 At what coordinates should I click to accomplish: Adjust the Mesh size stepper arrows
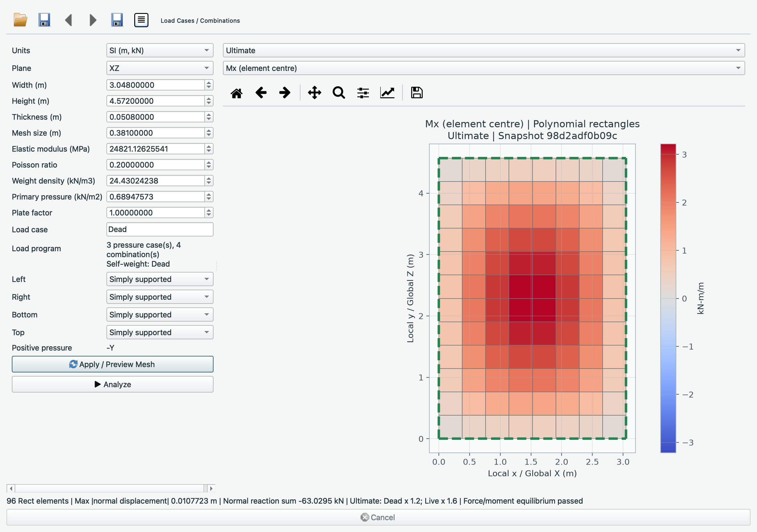pyautogui.click(x=209, y=133)
